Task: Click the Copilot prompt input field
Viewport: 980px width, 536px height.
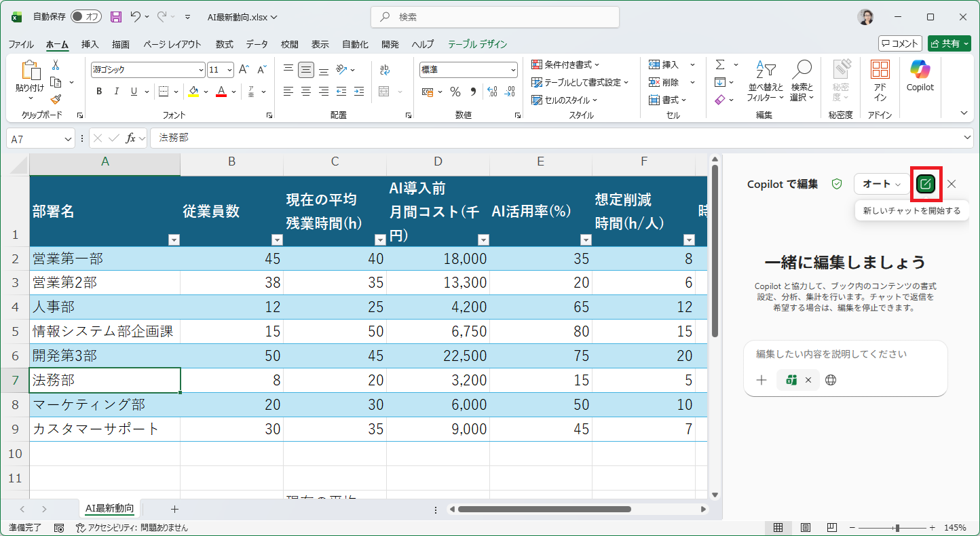Action: [845, 354]
